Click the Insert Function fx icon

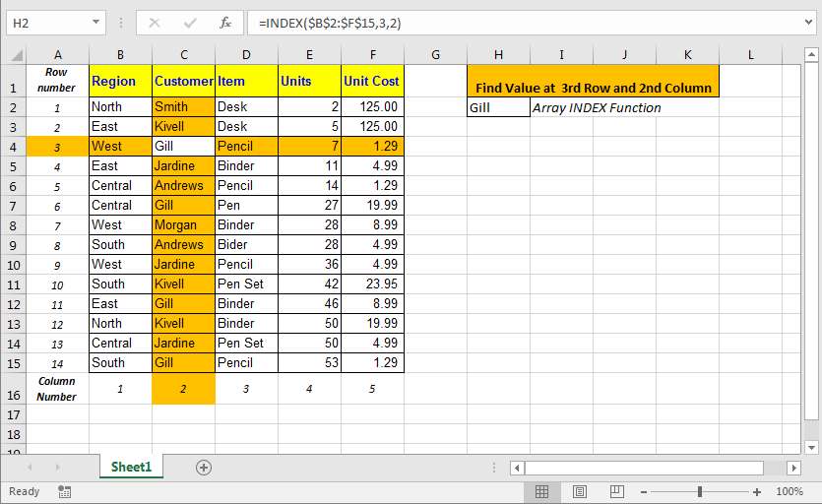225,23
